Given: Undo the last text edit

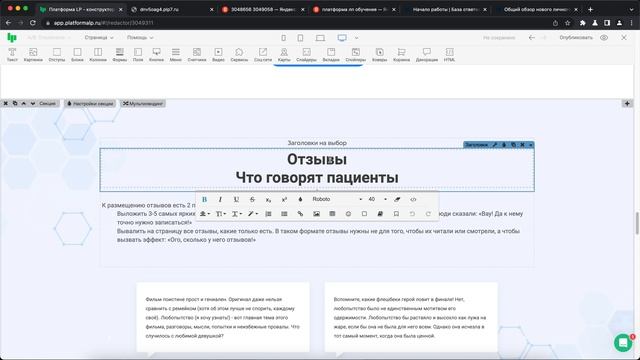Looking at the screenshot, I should coord(412,214).
